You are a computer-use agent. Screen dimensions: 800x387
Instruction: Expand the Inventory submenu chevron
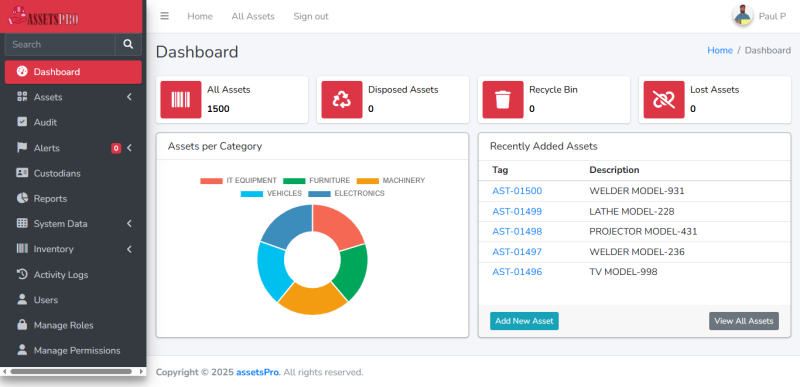(129, 249)
